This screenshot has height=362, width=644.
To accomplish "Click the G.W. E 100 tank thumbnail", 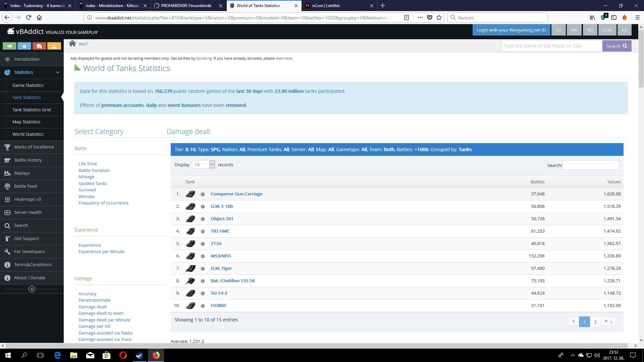I will pyautogui.click(x=190, y=206).
